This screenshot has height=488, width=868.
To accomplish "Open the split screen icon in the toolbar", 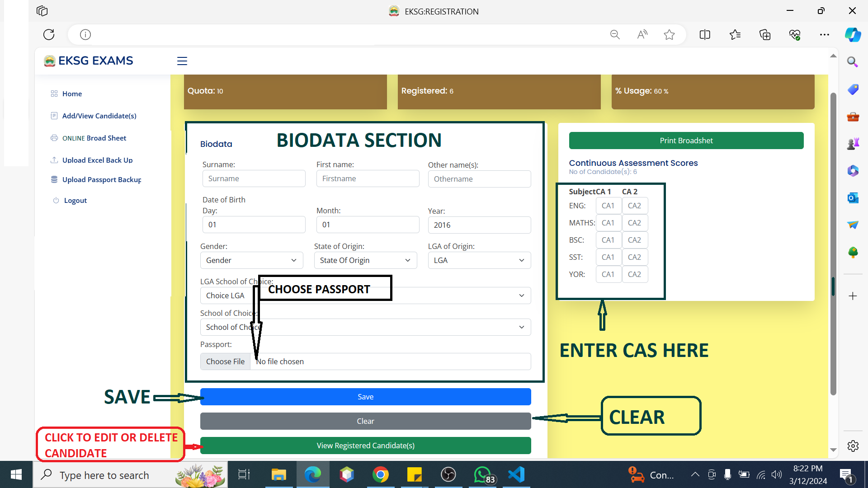I will click(705, 34).
